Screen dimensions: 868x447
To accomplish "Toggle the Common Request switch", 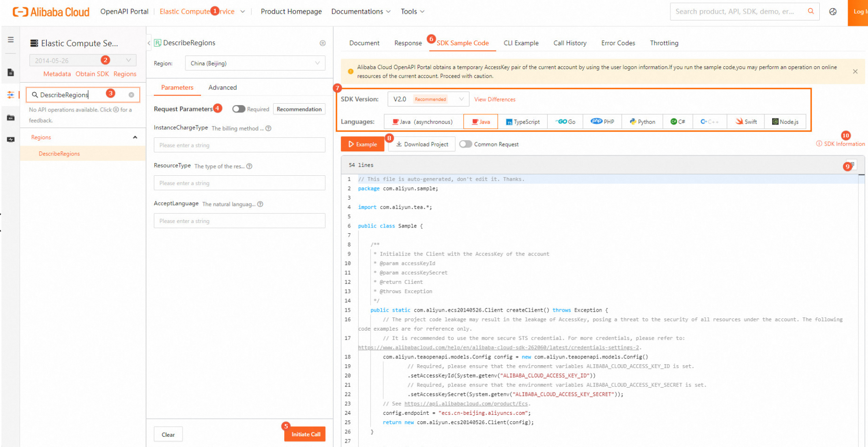I will pyautogui.click(x=465, y=144).
